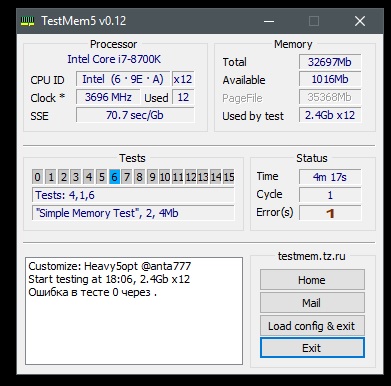Select test box number 8
The width and height of the screenshot is (391, 386).
[x=140, y=177]
